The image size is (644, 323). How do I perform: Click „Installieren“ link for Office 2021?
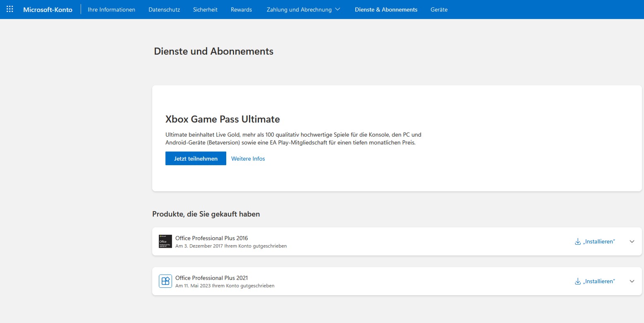[x=599, y=281]
